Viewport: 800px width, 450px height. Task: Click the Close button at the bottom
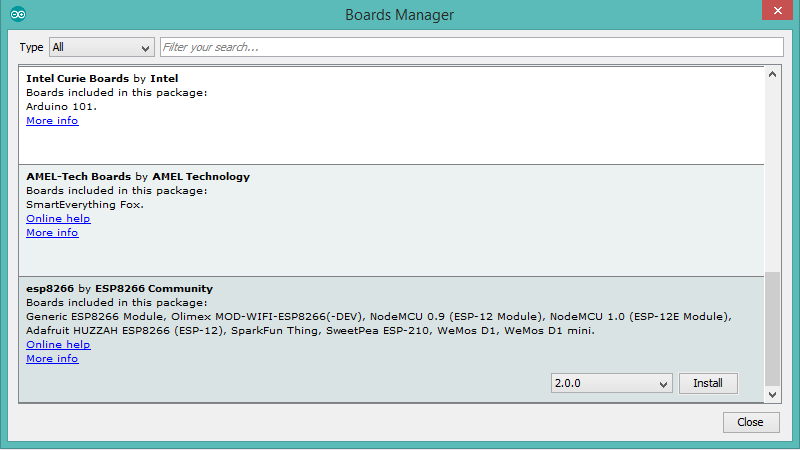point(751,422)
